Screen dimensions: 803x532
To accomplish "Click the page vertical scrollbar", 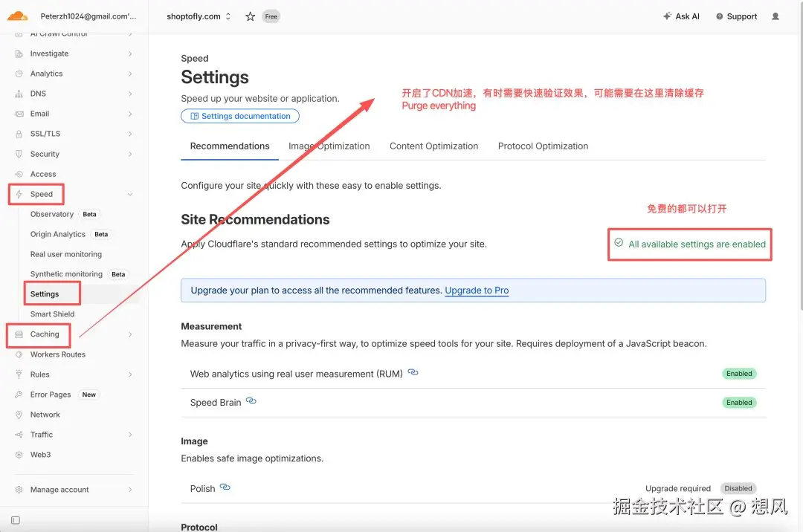I will [x=801, y=155].
